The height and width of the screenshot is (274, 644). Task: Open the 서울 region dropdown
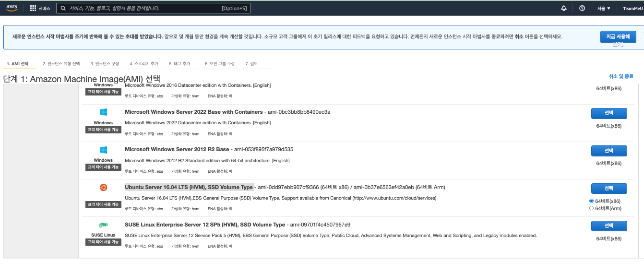point(604,8)
